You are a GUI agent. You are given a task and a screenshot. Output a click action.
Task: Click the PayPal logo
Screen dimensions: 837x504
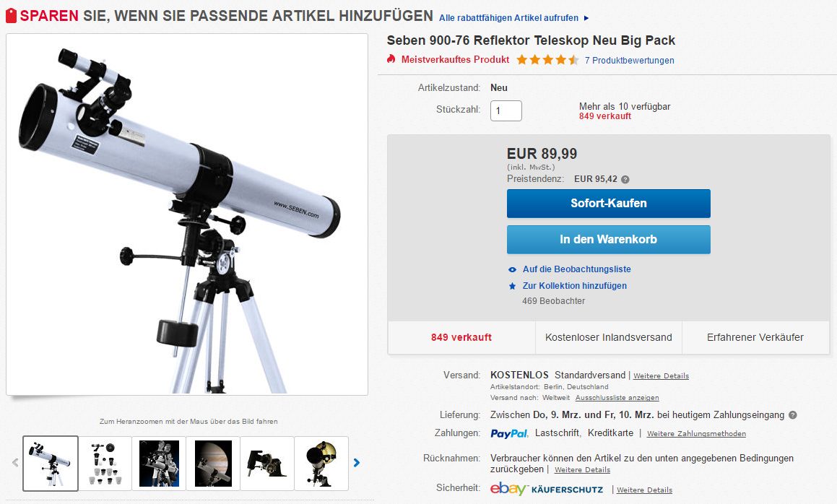pos(508,433)
